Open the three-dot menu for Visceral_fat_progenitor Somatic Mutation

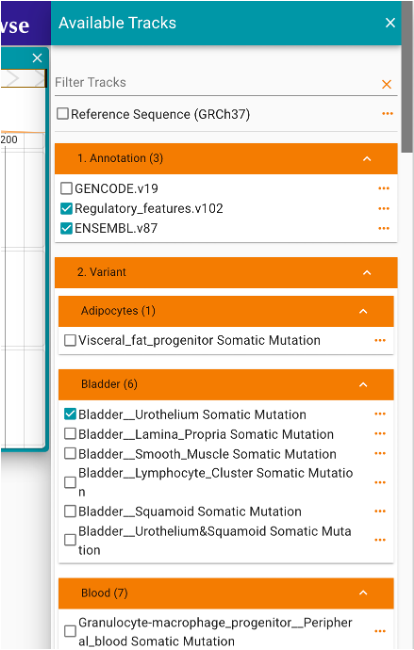point(380,340)
